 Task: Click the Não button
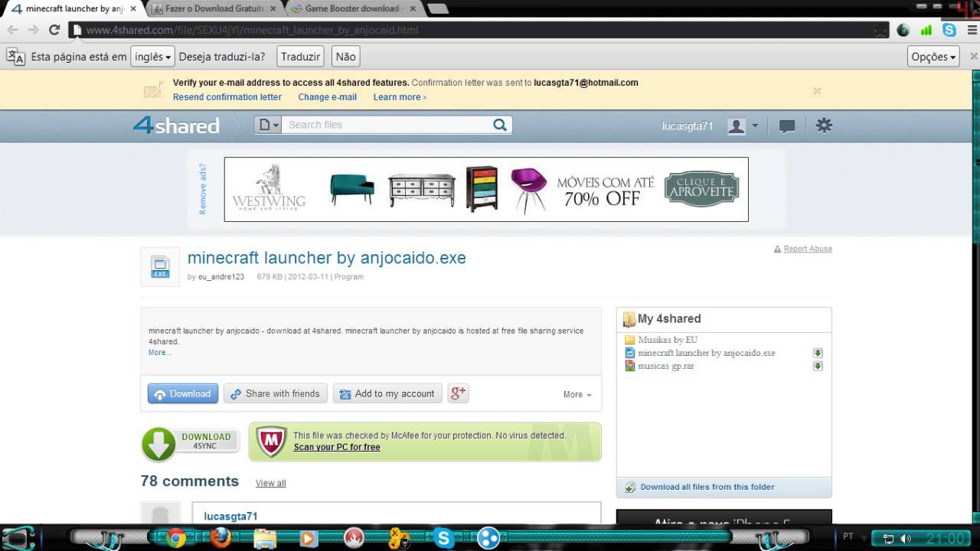346,57
